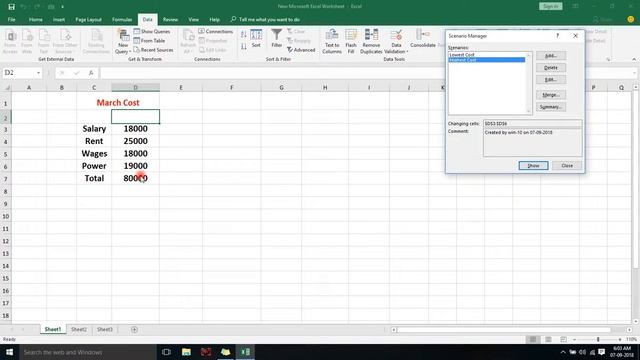Switch to Sheet2 tab
640x360 pixels.
click(79, 329)
